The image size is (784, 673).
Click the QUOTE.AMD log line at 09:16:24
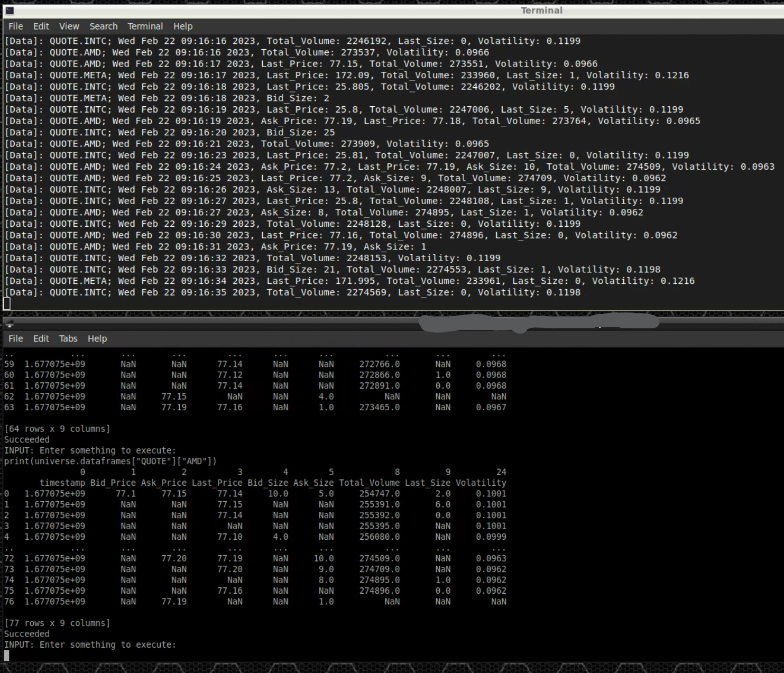390,167
